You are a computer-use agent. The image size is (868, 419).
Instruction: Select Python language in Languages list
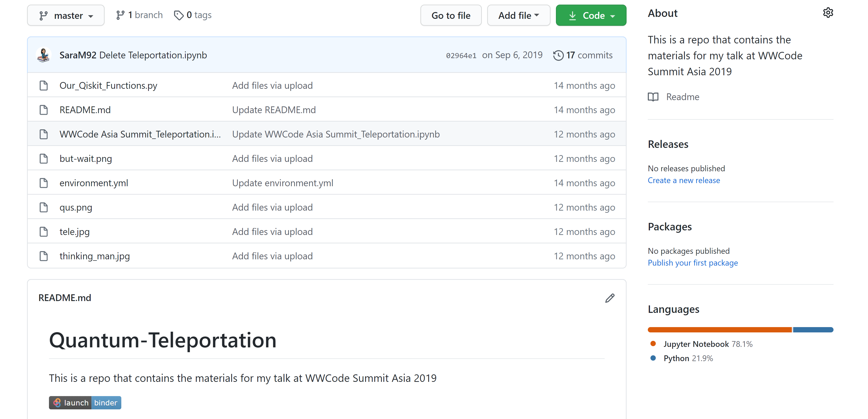pos(676,358)
